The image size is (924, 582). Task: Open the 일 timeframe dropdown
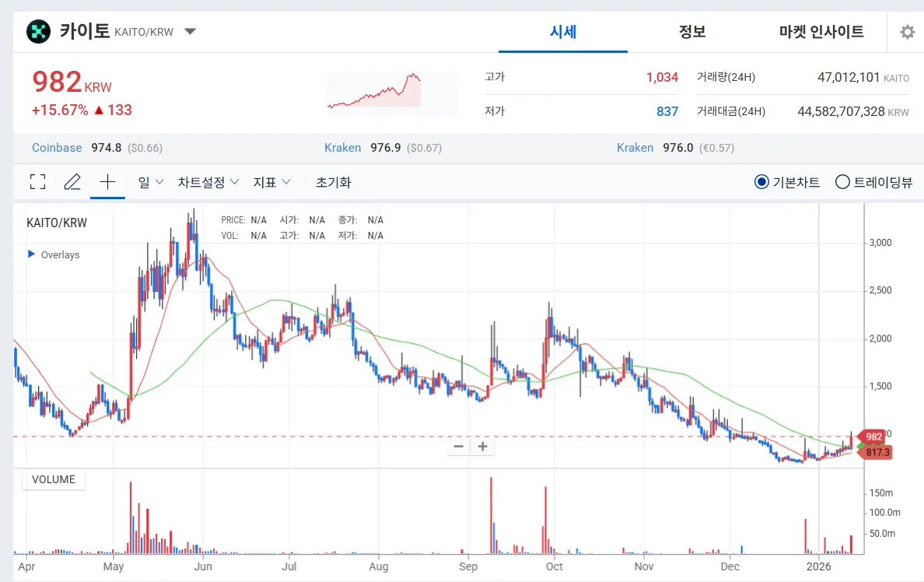149,181
